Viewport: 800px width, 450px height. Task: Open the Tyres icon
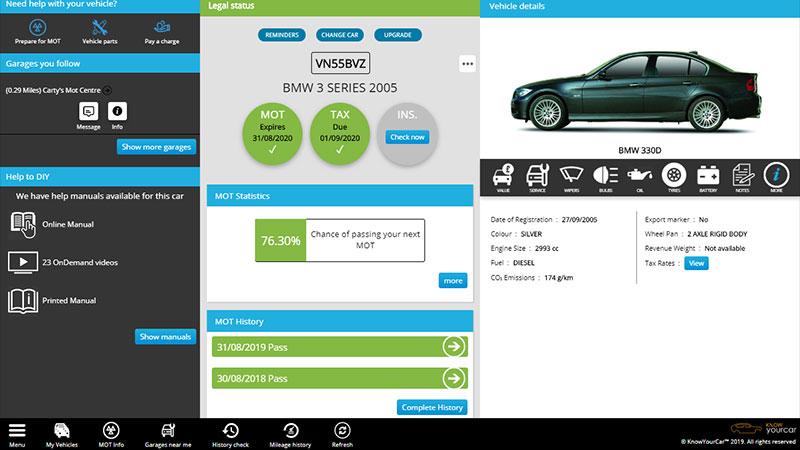tap(674, 176)
